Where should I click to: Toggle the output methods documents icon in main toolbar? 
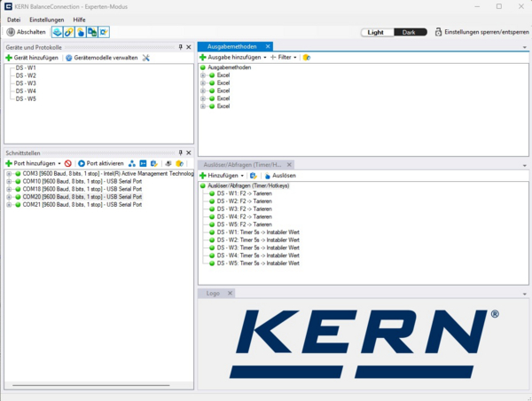pos(92,32)
